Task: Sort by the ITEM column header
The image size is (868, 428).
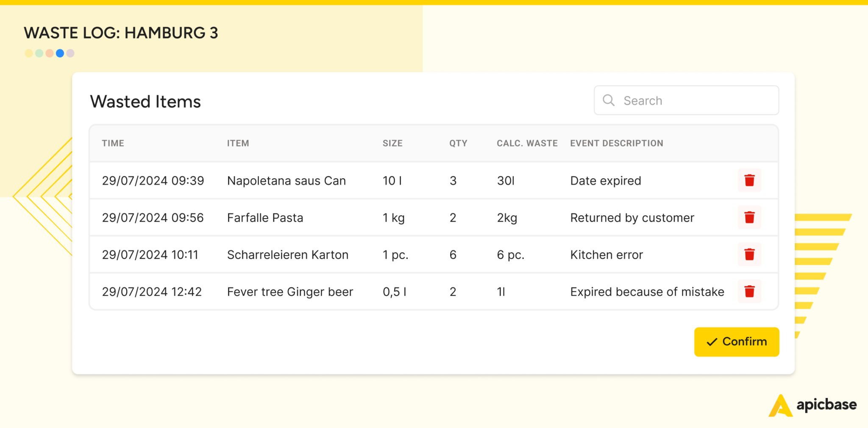Action: click(x=238, y=144)
